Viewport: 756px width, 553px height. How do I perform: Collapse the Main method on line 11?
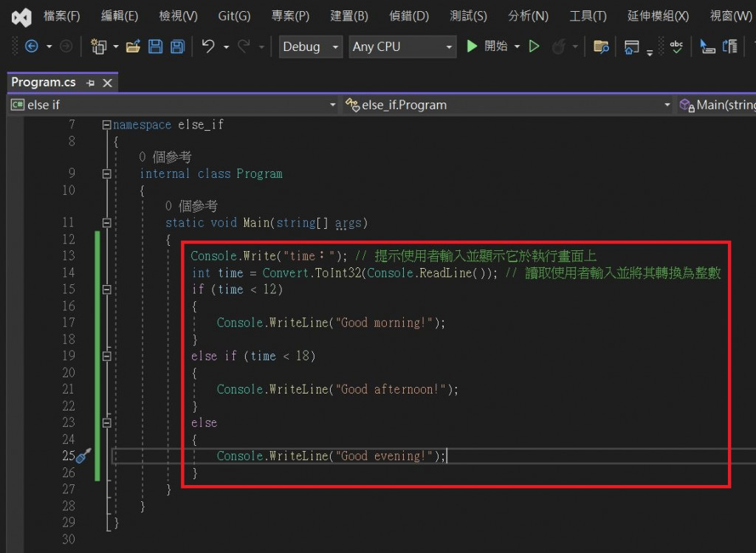pyautogui.click(x=107, y=223)
